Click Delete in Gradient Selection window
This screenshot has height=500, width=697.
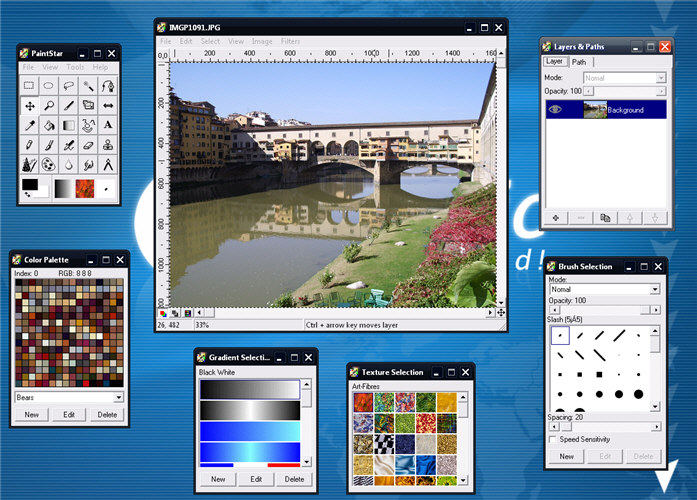(294, 479)
